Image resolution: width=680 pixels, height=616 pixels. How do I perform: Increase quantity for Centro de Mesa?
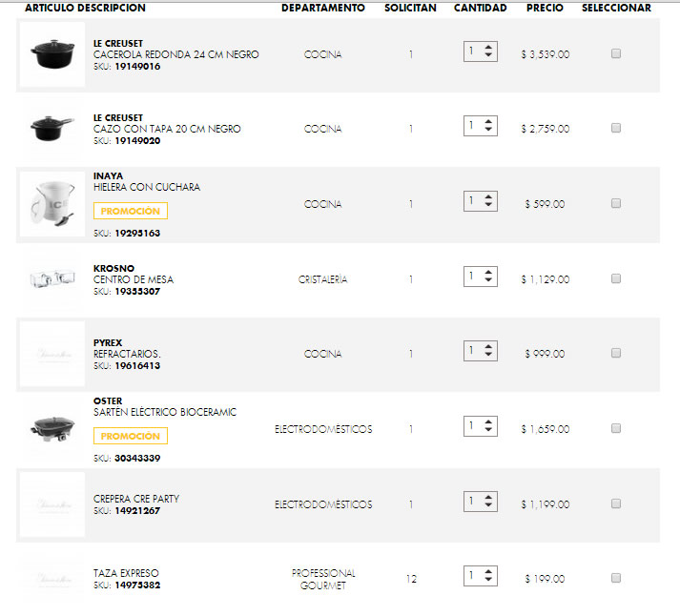click(489, 272)
